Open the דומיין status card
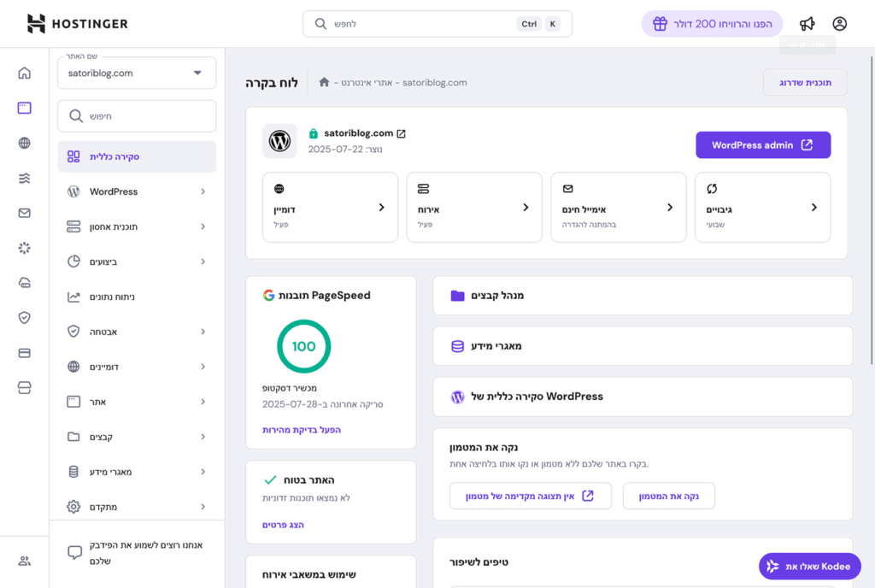 (331, 207)
